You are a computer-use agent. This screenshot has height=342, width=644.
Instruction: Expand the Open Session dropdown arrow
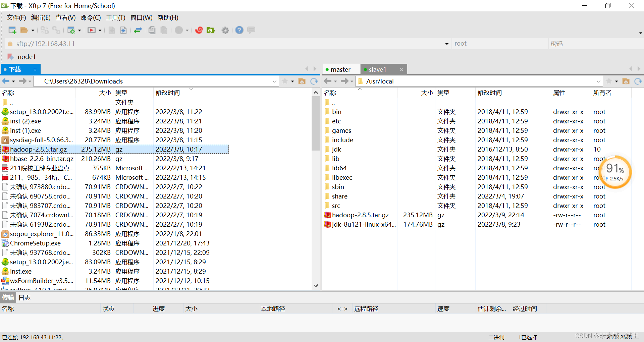pos(33,31)
